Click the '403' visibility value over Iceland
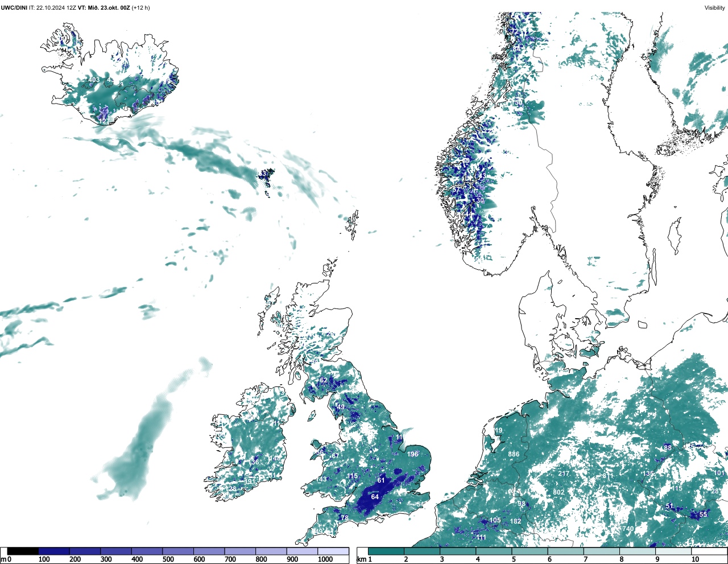This screenshot has width=728, height=564. [94, 80]
